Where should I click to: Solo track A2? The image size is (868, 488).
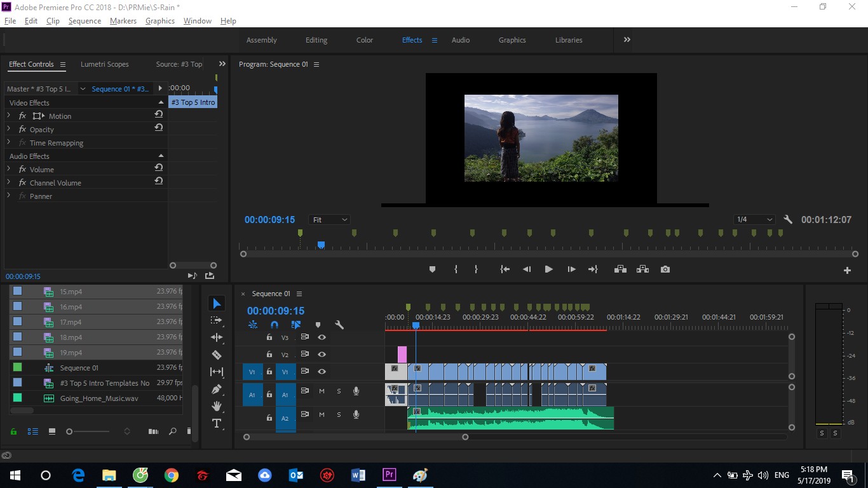[339, 414]
